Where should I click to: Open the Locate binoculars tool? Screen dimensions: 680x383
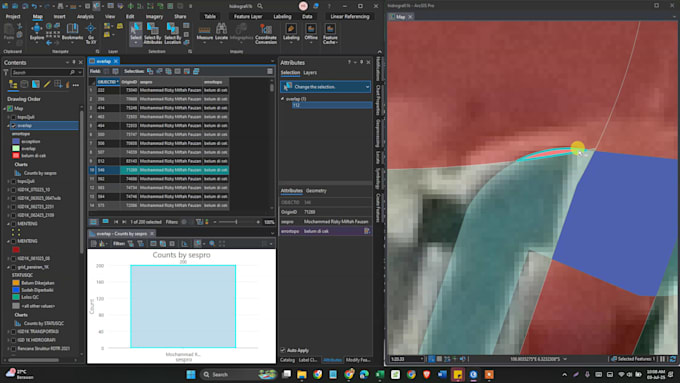click(221, 33)
